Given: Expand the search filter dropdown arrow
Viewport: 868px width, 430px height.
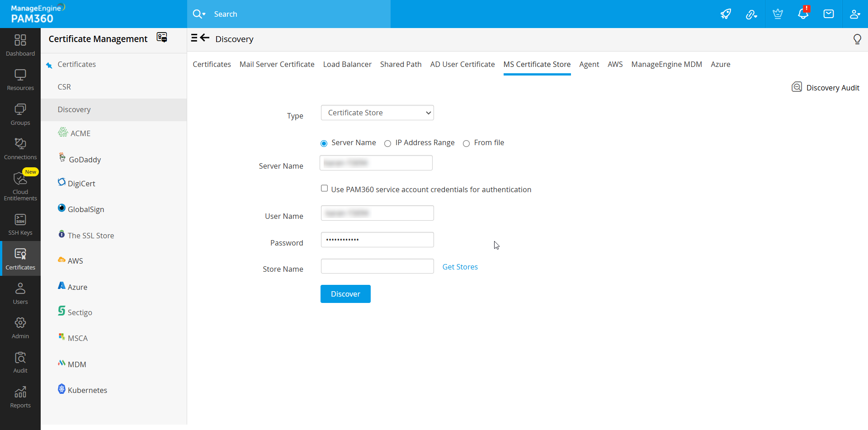Looking at the screenshot, I should point(204,14).
